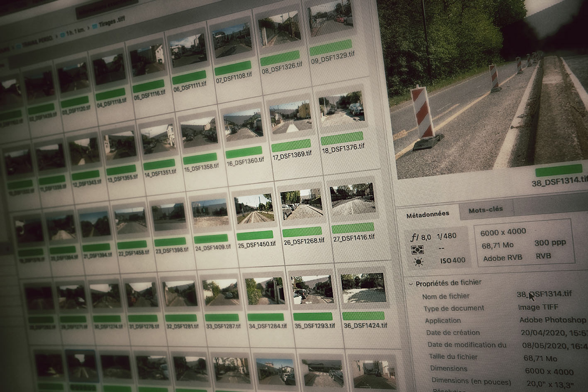
Task: Click the white balance sun icon
Action: coord(418,262)
